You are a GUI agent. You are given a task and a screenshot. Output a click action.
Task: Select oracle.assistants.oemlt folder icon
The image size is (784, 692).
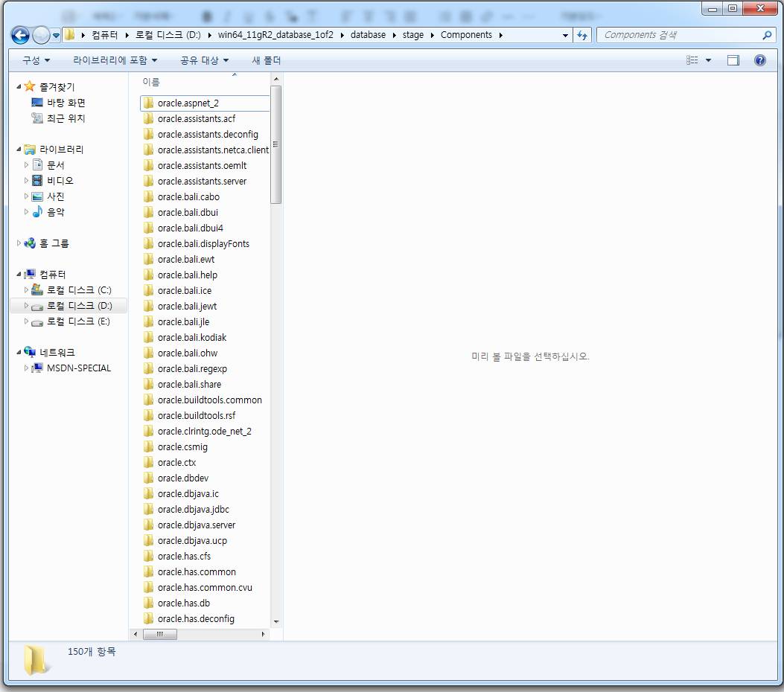tap(148, 165)
